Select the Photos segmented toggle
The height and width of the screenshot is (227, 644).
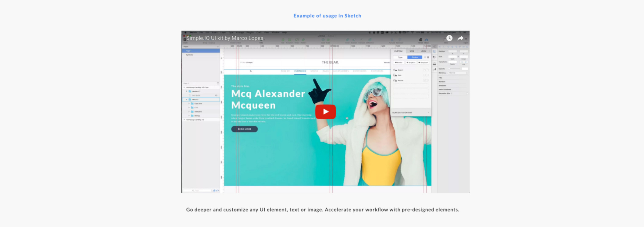pyautogui.click(x=414, y=57)
